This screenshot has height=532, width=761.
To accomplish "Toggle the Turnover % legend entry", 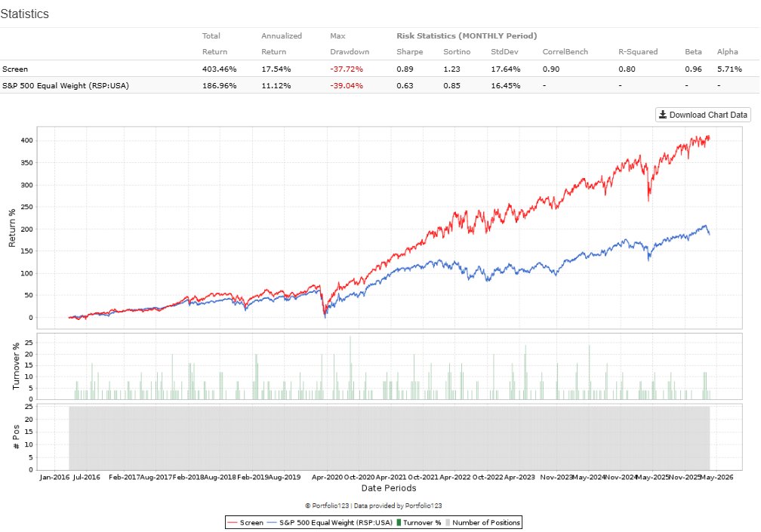I will (419, 522).
